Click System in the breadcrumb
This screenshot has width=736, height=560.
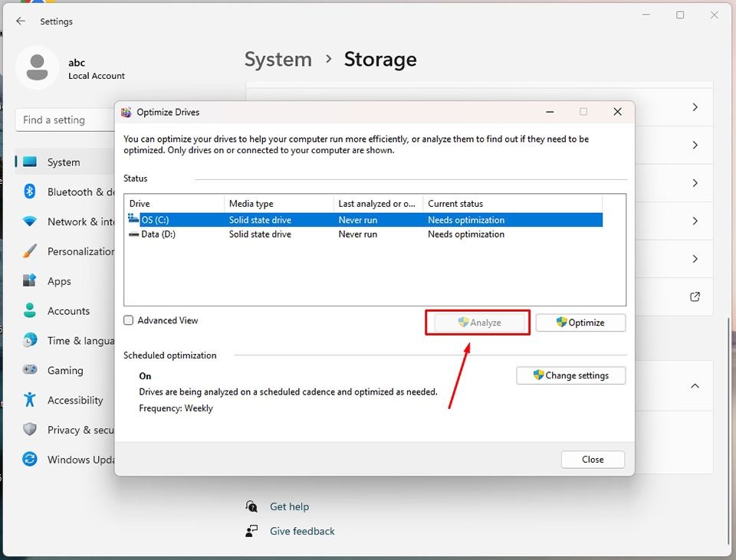[278, 60]
